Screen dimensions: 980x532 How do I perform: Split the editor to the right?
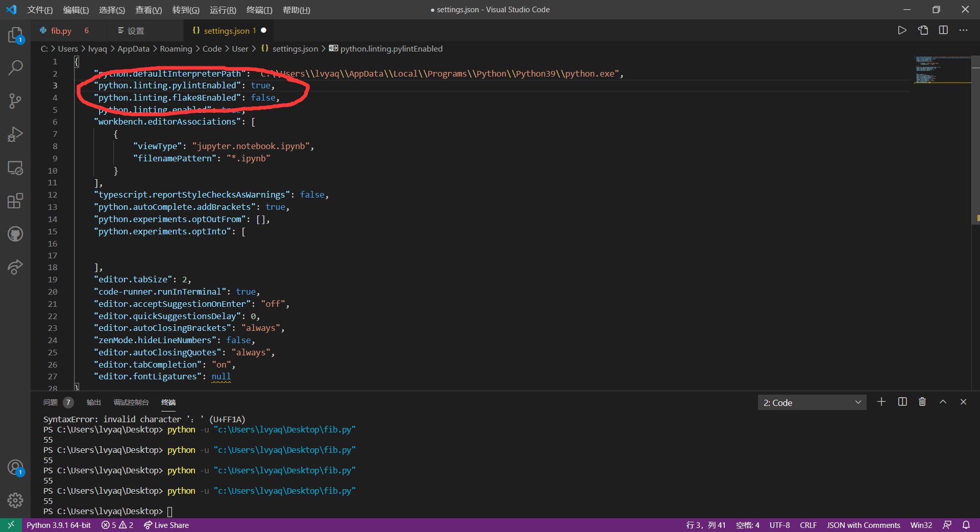pos(943,30)
